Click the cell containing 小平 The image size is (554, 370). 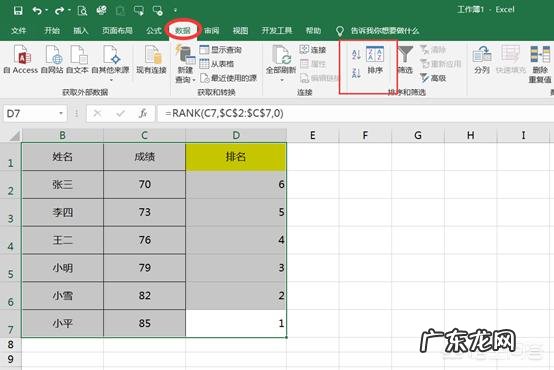[x=63, y=323]
